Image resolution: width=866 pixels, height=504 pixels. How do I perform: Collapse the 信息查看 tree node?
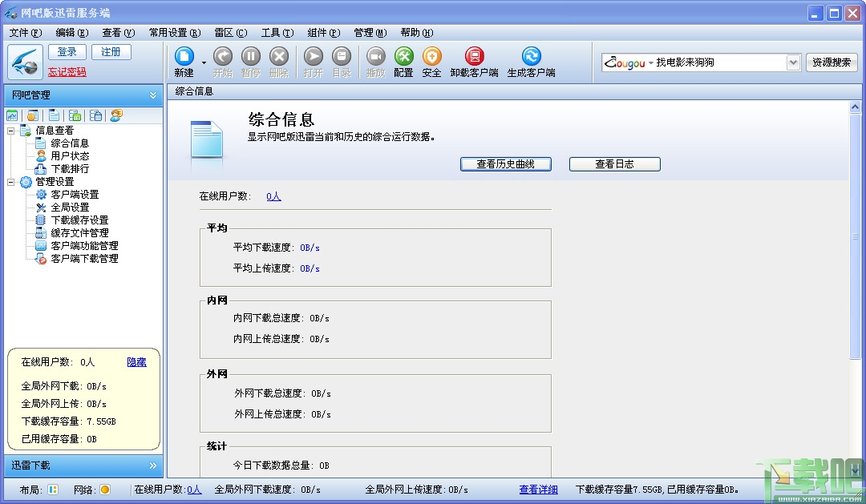10,131
